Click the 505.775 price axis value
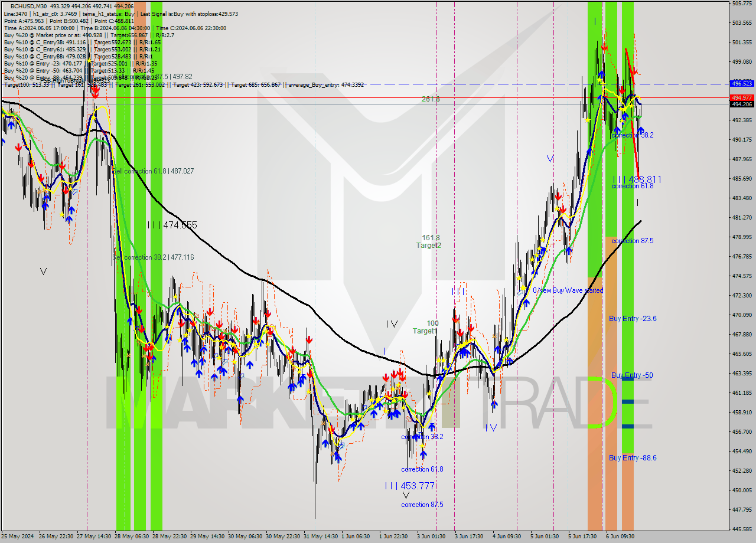756x543 pixels. coord(742,4)
